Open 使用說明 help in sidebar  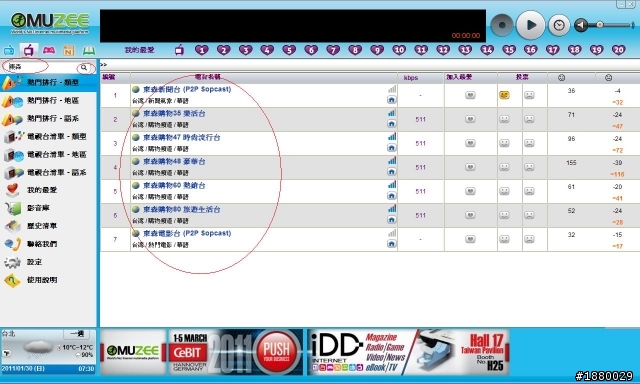(x=48, y=280)
